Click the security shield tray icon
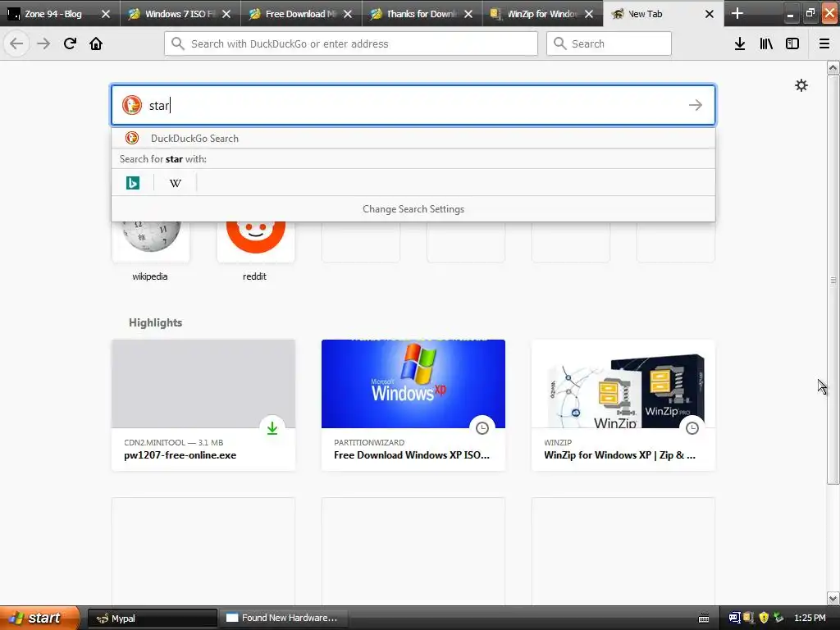Screen dimensions: 840x630 (x=764, y=618)
